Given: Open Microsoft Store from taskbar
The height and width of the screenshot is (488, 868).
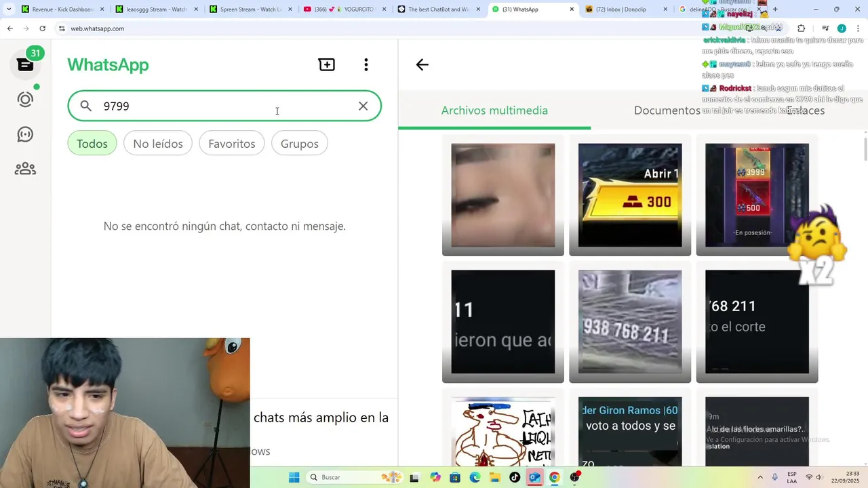Looking at the screenshot, I should coord(455,477).
